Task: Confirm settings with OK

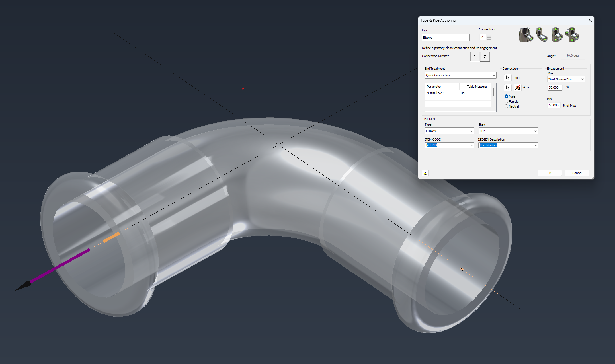Action: click(x=550, y=173)
